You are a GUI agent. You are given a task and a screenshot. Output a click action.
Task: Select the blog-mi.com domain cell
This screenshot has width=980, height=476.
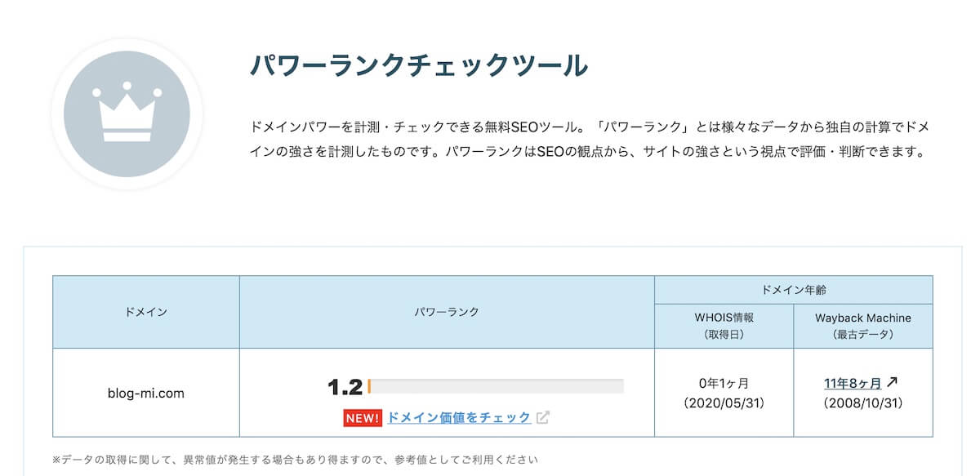click(146, 393)
